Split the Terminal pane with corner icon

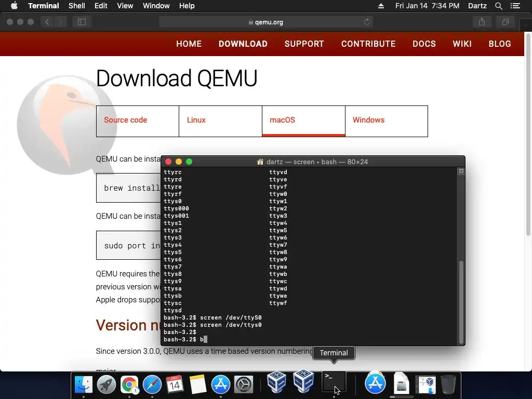pos(461,171)
